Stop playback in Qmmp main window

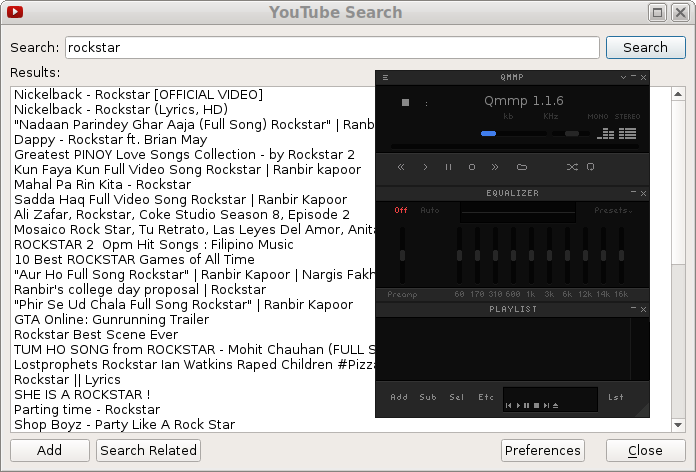coord(472,167)
